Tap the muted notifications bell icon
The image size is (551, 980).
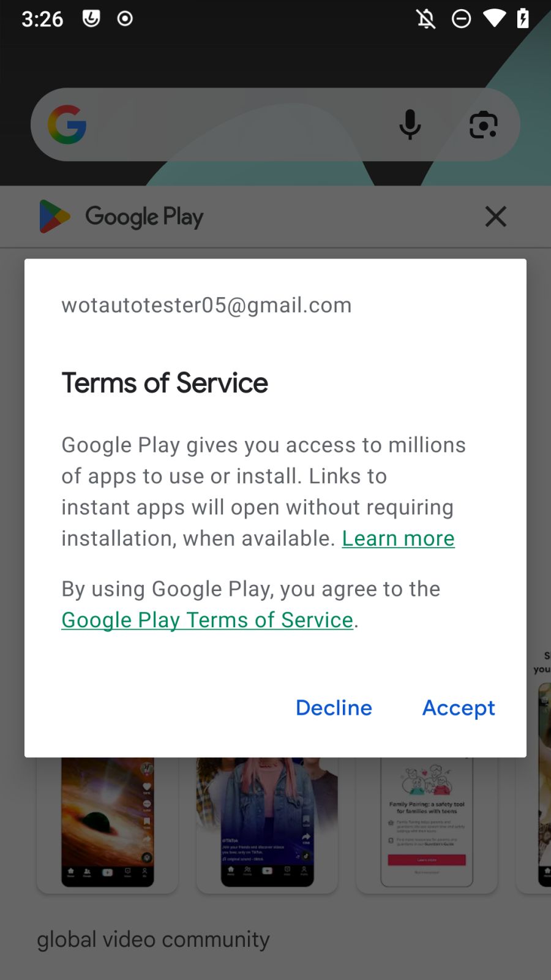[x=426, y=19]
